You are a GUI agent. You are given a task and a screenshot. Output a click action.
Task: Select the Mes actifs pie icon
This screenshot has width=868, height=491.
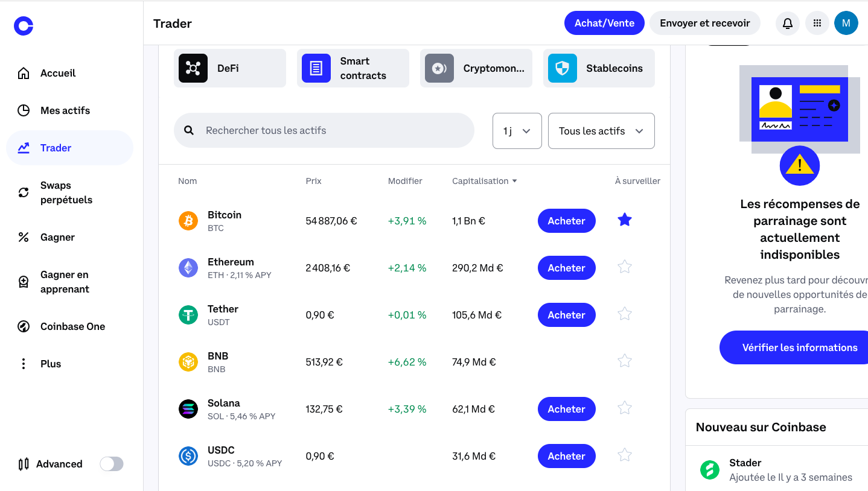click(x=23, y=110)
